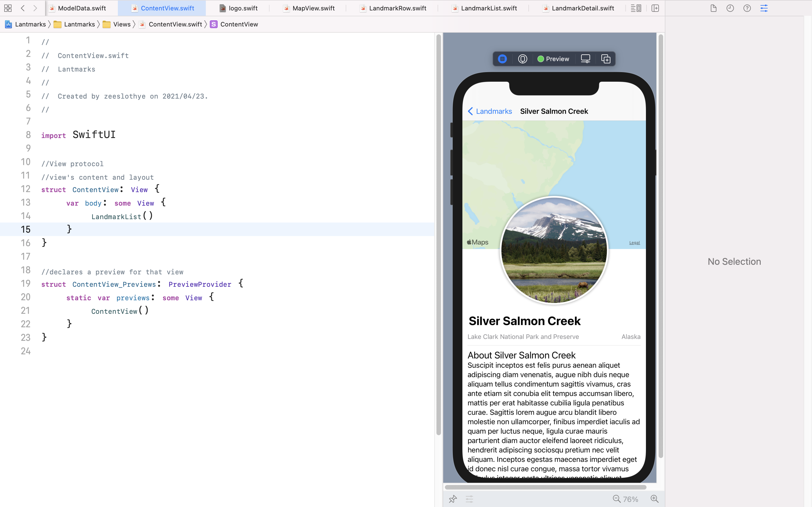Show the File inspector
Screen dimensions: 812x507
click(x=713, y=8)
